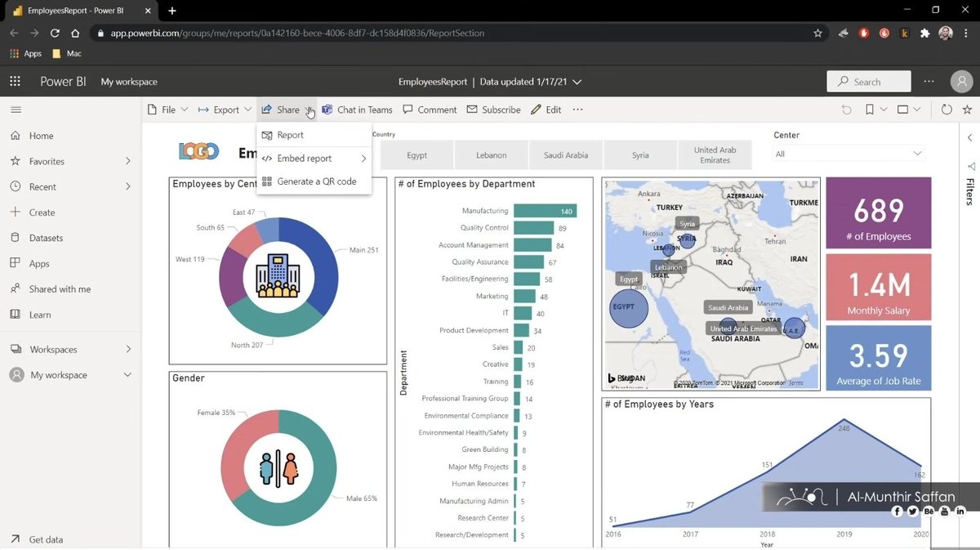Image resolution: width=980 pixels, height=550 pixels.
Task: Click Chat in Teams
Action: [x=357, y=110]
